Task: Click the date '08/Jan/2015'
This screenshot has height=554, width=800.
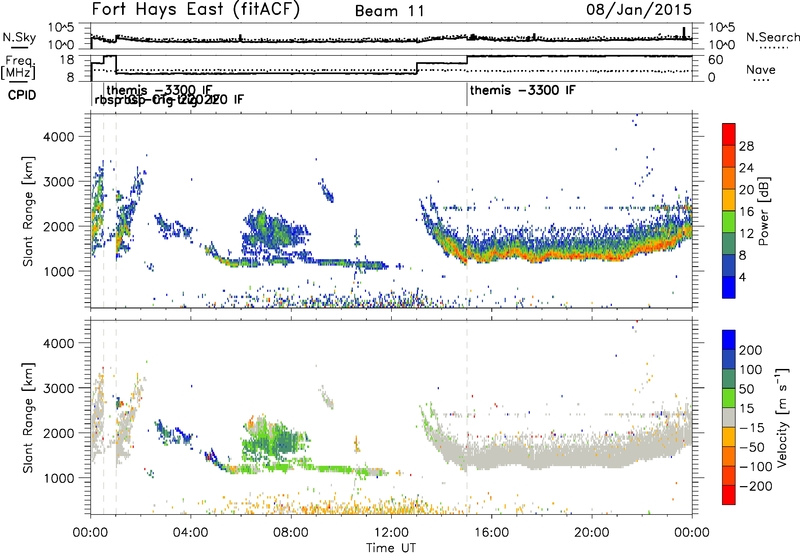Action: pos(639,9)
